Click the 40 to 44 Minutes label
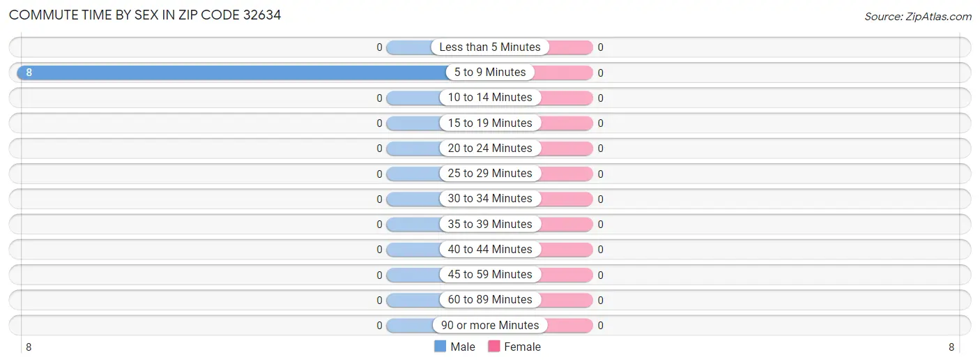Image resolution: width=980 pixels, height=364 pixels. click(490, 249)
